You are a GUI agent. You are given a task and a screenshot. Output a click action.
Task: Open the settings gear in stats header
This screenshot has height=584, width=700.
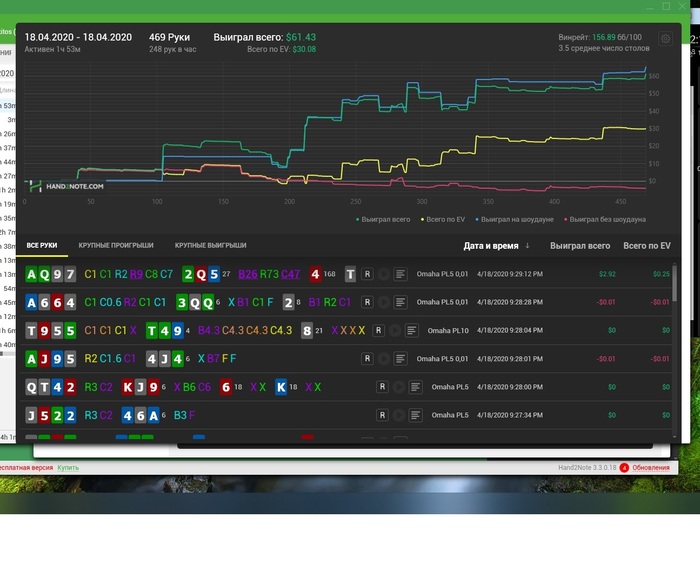(665, 39)
